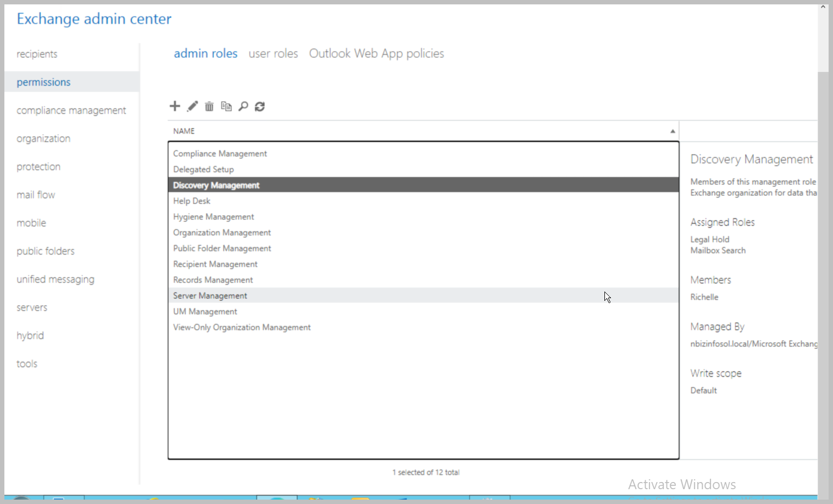Select the View-Only Organization Management row
Screen dimensions: 833x504
pyautogui.click(x=423, y=327)
